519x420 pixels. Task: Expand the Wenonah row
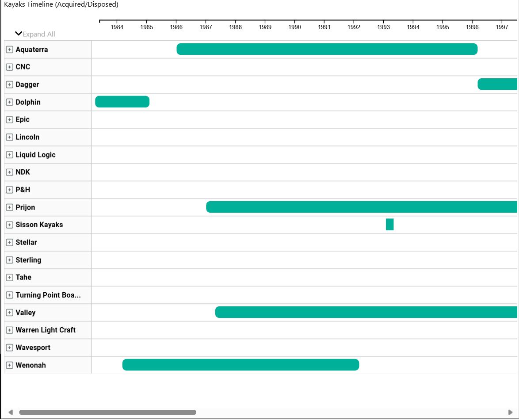point(10,365)
